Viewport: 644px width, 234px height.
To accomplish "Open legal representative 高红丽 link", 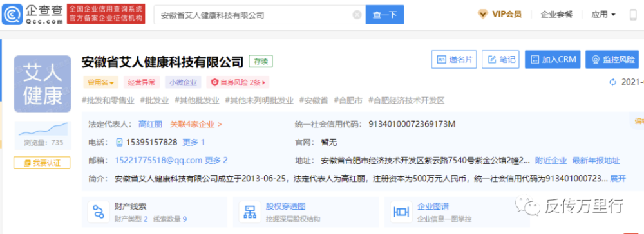I will (150, 124).
